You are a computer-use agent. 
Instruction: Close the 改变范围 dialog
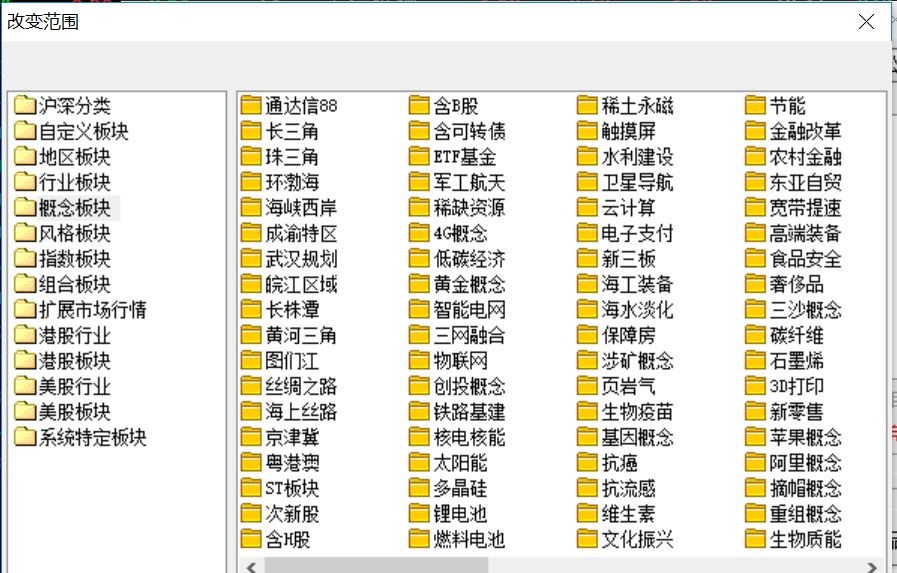[866, 21]
